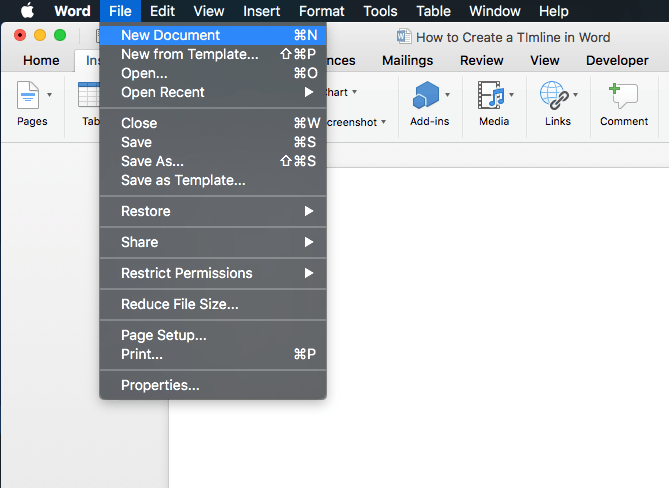Open the Table menu
This screenshot has height=488, width=669.
coord(433,11)
